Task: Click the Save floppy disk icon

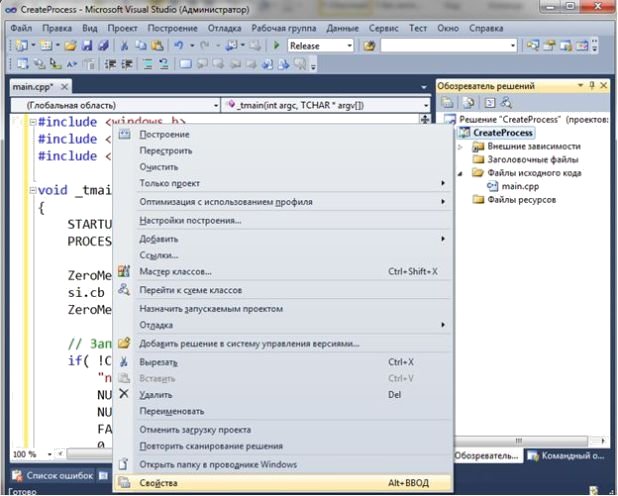Action: coord(87,46)
